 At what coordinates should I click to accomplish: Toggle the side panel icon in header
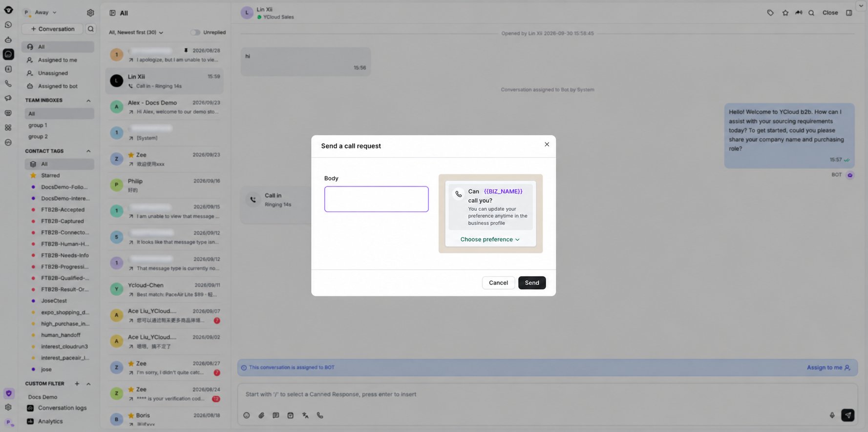click(849, 13)
